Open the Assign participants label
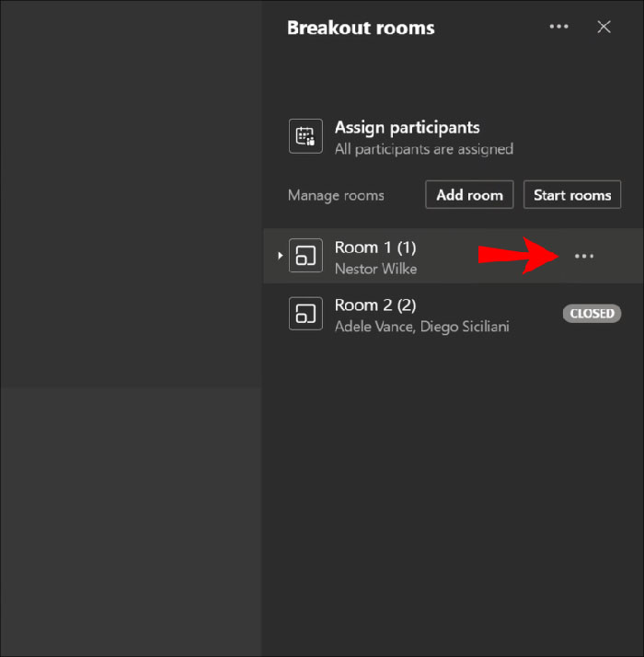 coord(407,128)
